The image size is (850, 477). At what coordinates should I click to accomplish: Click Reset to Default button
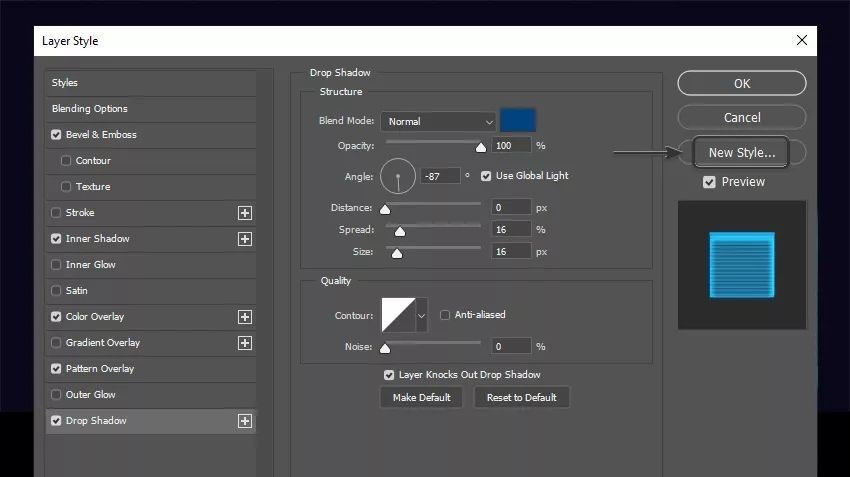pos(521,397)
